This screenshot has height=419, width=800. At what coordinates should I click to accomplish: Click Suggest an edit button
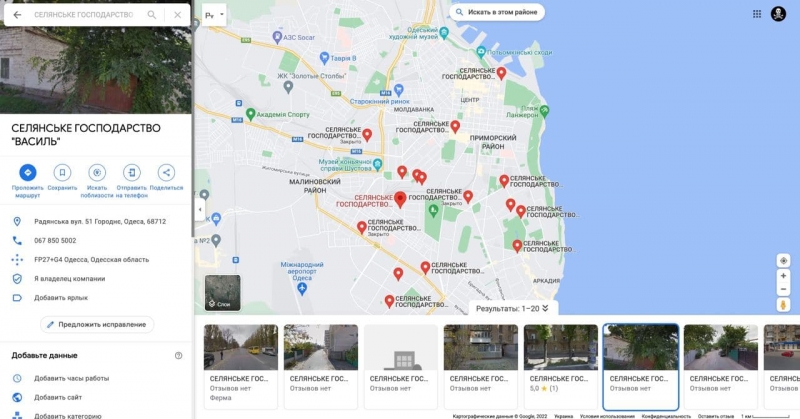point(97,325)
